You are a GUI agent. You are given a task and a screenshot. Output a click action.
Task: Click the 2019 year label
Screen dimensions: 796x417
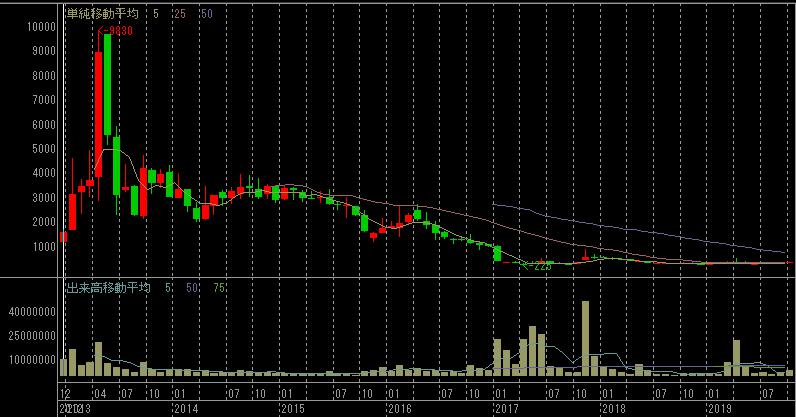point(720,409)
